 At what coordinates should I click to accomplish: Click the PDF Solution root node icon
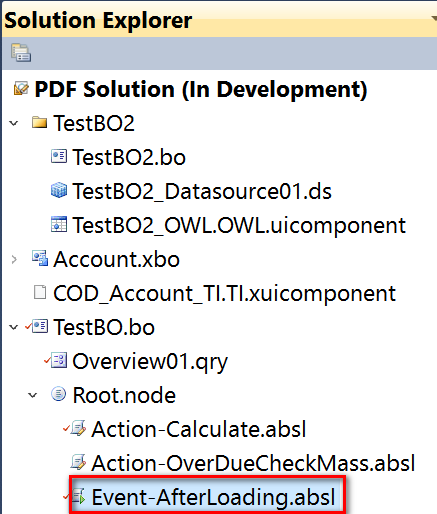pos(21,89)
